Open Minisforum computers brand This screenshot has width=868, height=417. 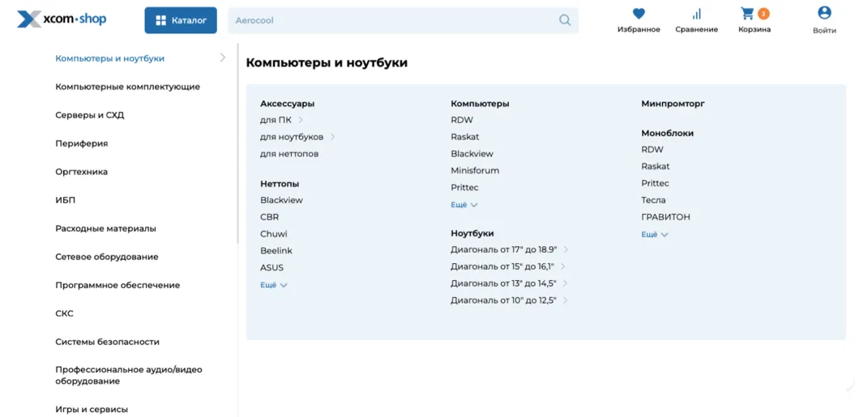pyautogui.click(x=475, y=170)
